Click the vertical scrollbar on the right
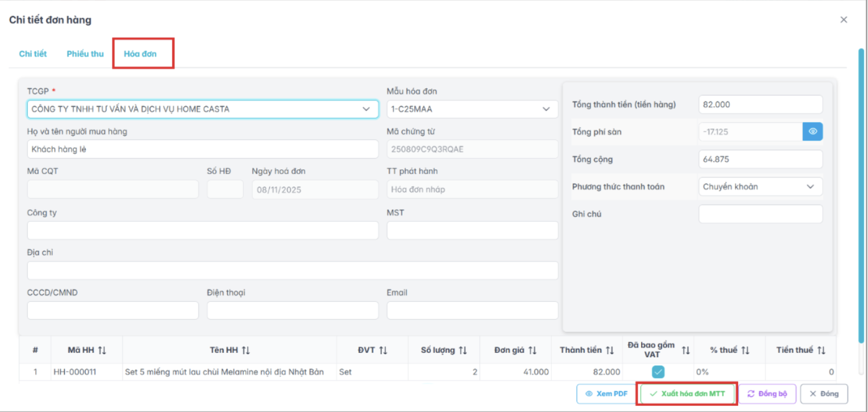Screen dimensions: 868x412 [x=861, y=193]
